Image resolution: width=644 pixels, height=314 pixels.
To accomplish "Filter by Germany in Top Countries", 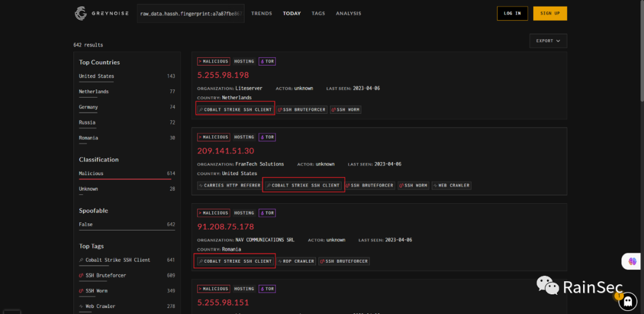I will coord(127,107).
